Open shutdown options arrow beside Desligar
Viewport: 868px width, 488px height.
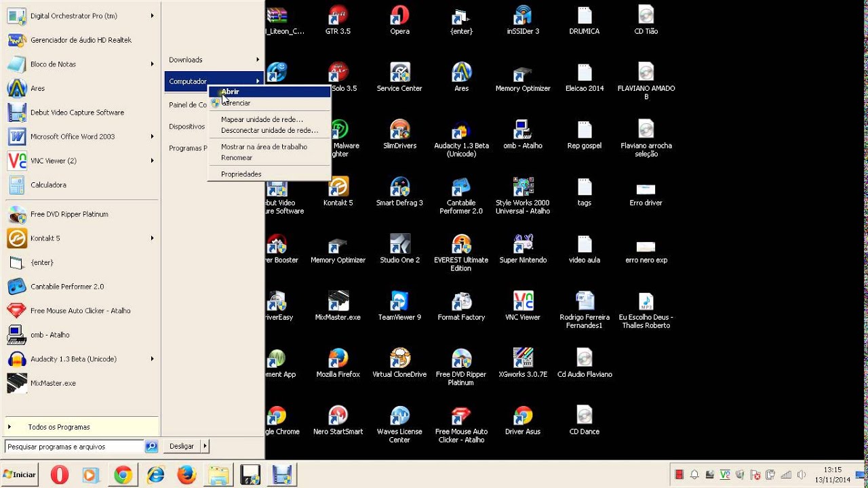point(205,446)
